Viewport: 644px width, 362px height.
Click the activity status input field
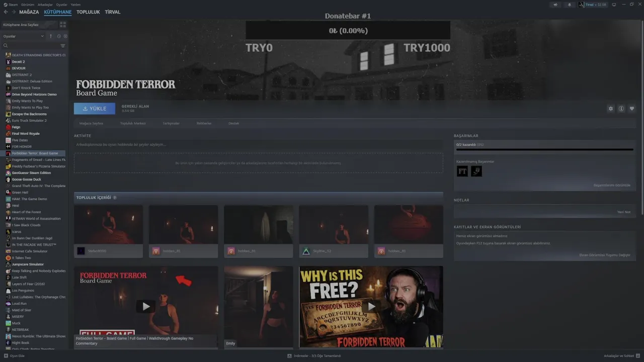[259, 144]
